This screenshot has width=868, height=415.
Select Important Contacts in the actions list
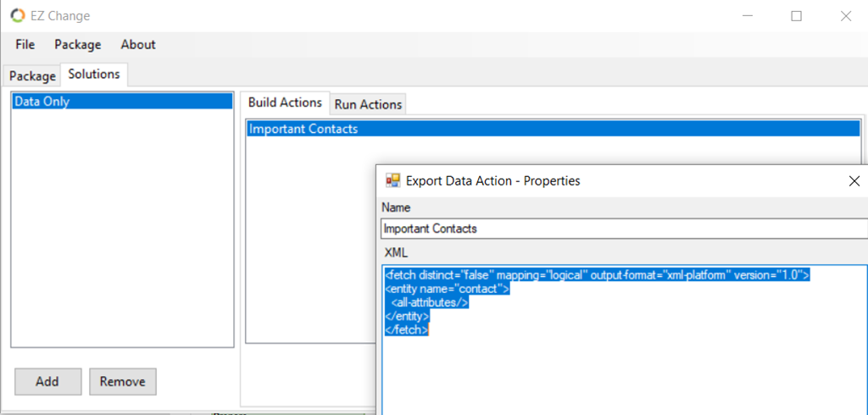pyautogui.click(x=553, y=129)
